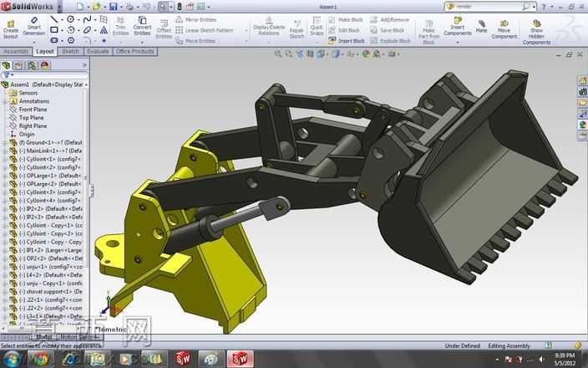Screen dimensions: 588x368
Task: Click the Create layout tool
Action: pos(11,29)
